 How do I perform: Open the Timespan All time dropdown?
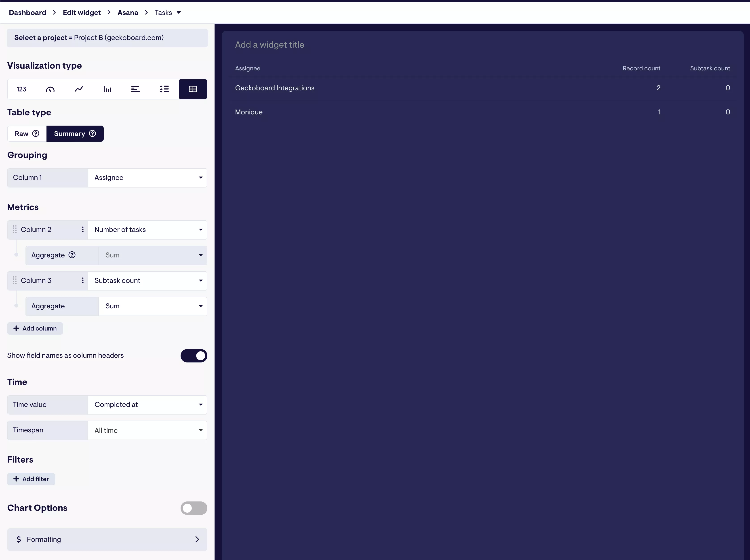click(x=147, y=430)
